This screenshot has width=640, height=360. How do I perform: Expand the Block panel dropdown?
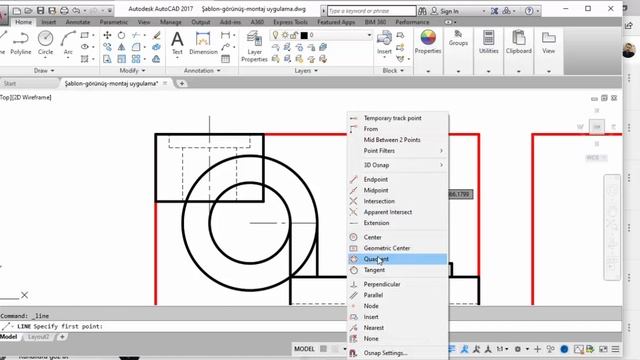pos(393,71)
